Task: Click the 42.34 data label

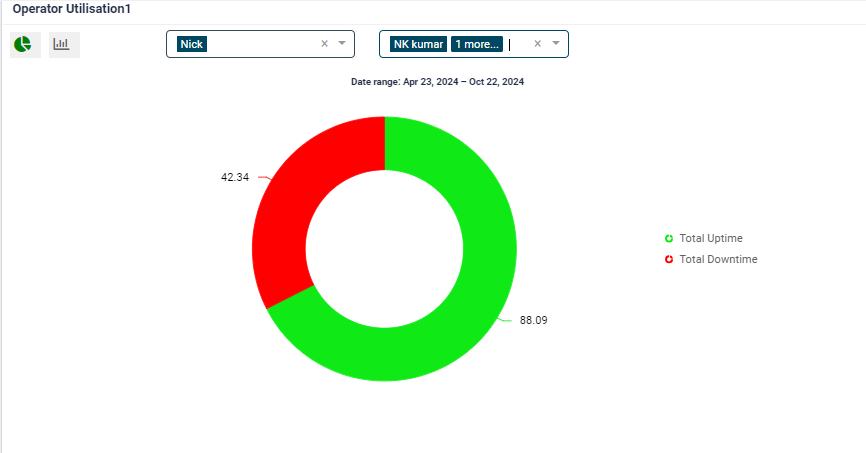Action: coord(235,177)
